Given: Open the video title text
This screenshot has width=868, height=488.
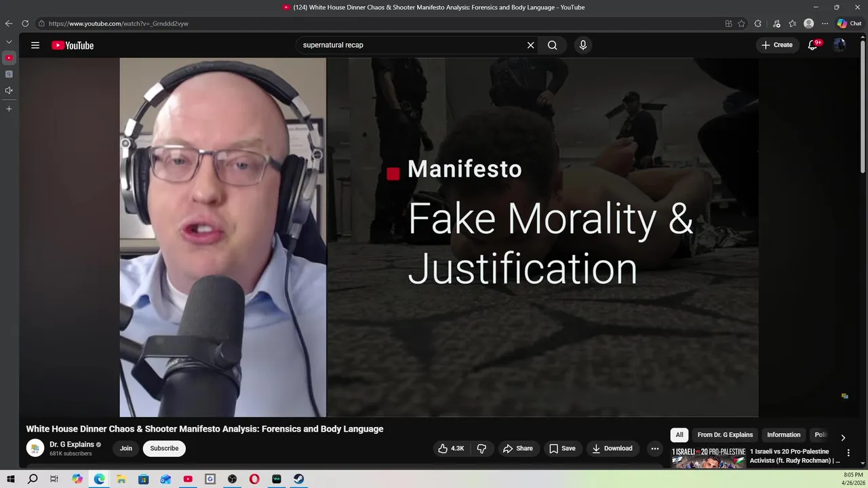Looking at the screenshot, I should pos(205,429).
